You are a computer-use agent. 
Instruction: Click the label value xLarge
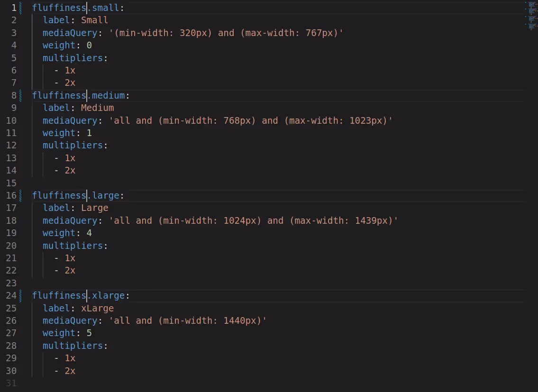[x=98, y=308]
